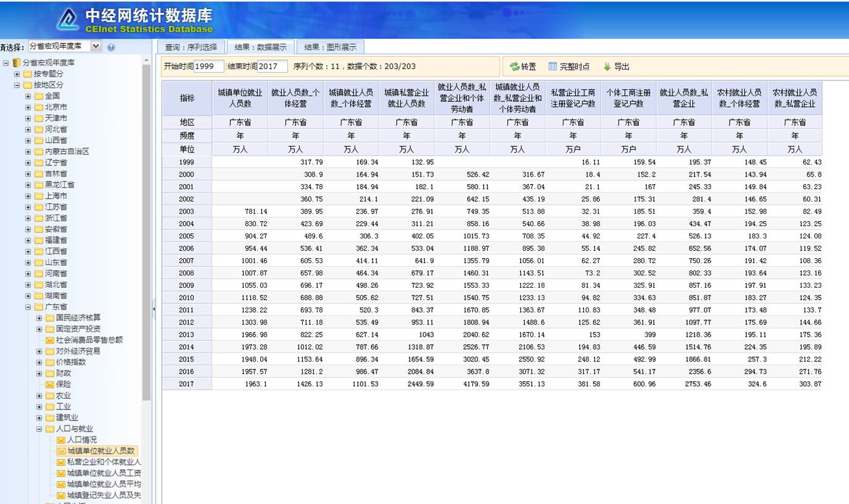The height and width of the screenshot is (504, 849).
Task: Select the 湖北省 tree label
Action: [56, 285]
